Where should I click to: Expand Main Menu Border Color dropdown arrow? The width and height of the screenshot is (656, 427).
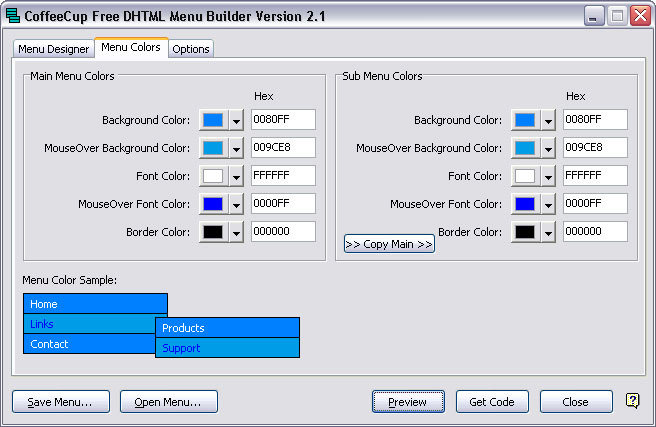tap(236, 233)
